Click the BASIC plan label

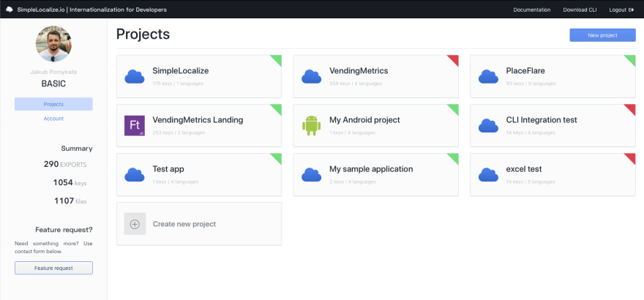(x=53, y=84)
